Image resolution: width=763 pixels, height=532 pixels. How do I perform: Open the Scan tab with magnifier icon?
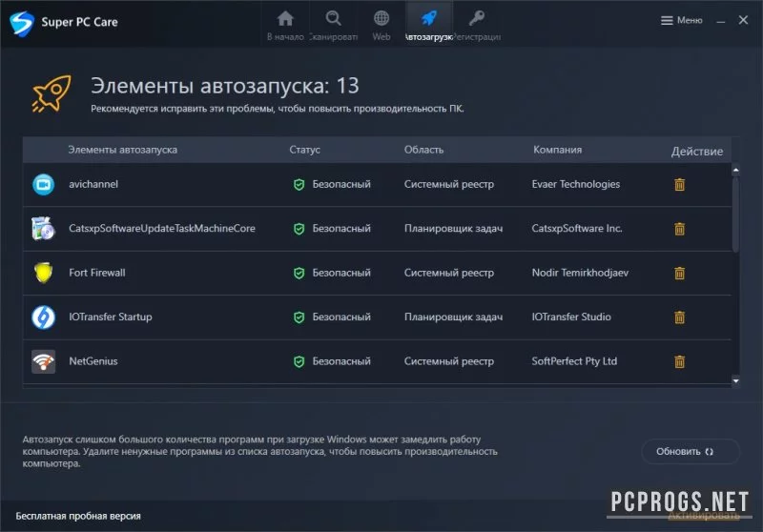pos(333,25)
